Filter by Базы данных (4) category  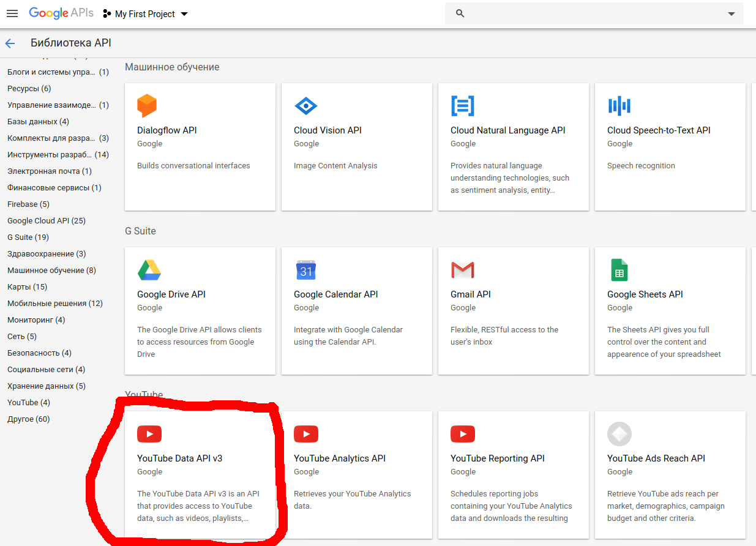point(38,121)
